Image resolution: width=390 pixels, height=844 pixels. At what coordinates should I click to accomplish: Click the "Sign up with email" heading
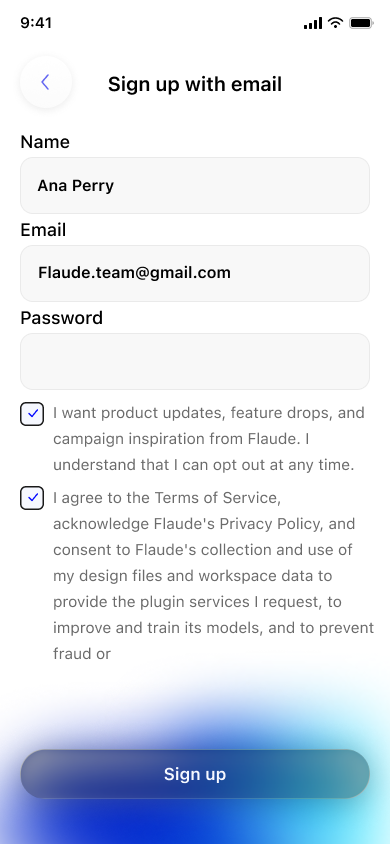tap(195, 85)
